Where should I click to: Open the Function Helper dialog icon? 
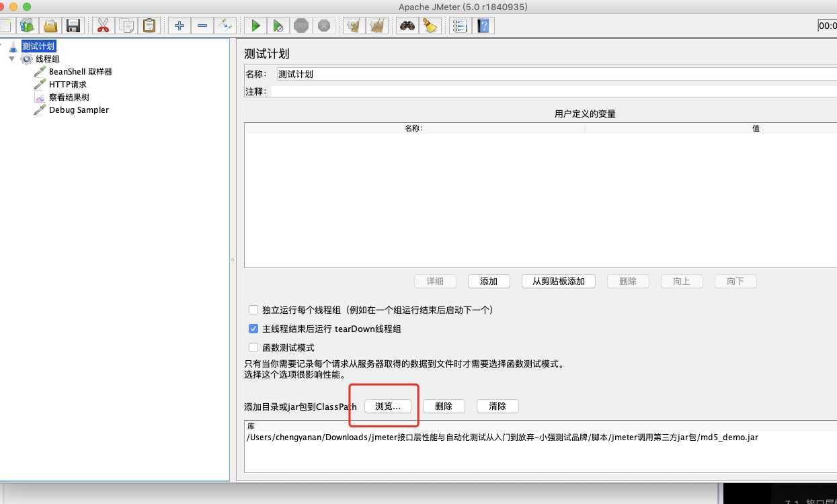pyautogui.click(x=460, y=26)
